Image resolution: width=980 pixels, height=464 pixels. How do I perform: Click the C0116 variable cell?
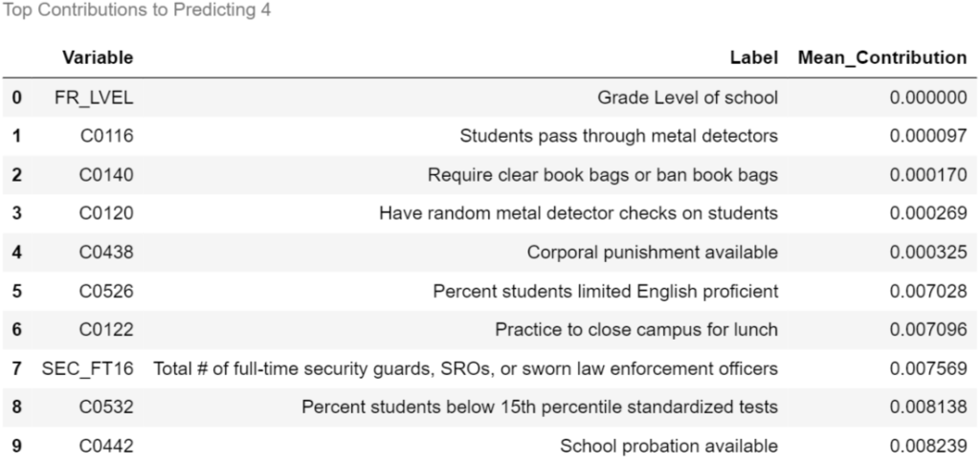coord(105,136)
